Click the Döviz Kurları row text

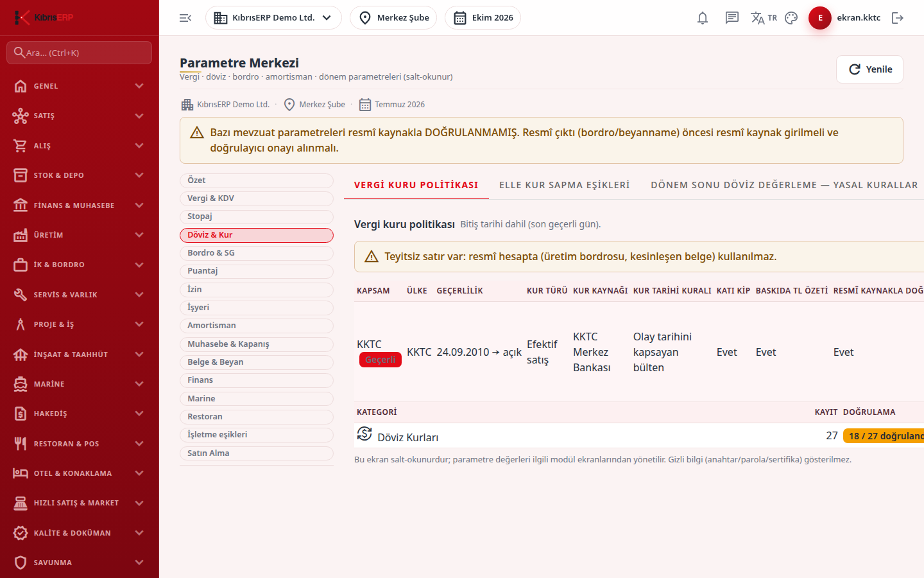coord(408,437)
